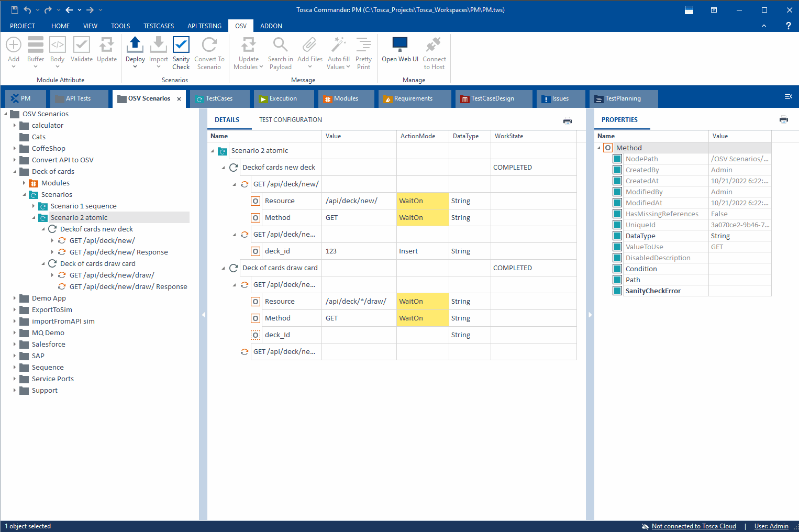Viewport: 799px width, 532px height.
Task: Expand the Scenario 1 sequence tree node
Action: [x=34, y=206]
